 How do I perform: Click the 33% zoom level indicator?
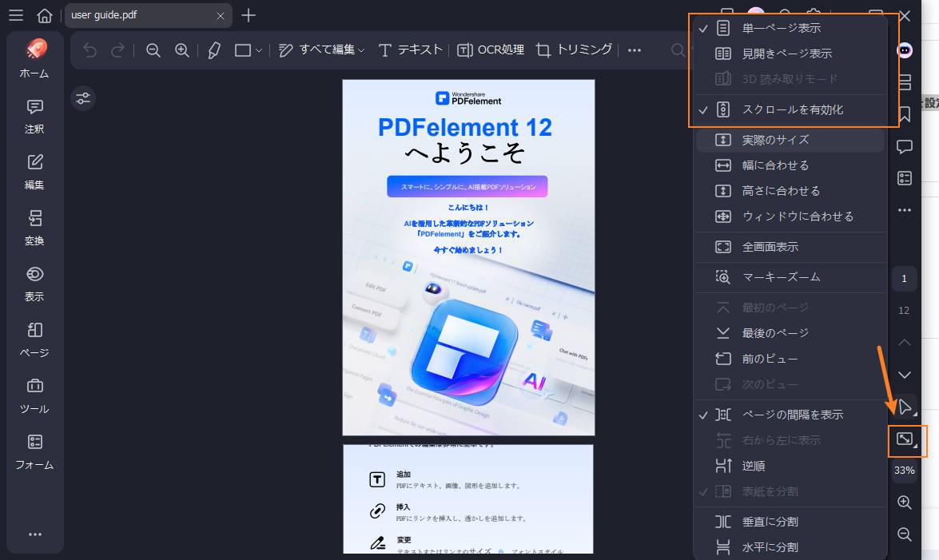(x=904, y=471)
